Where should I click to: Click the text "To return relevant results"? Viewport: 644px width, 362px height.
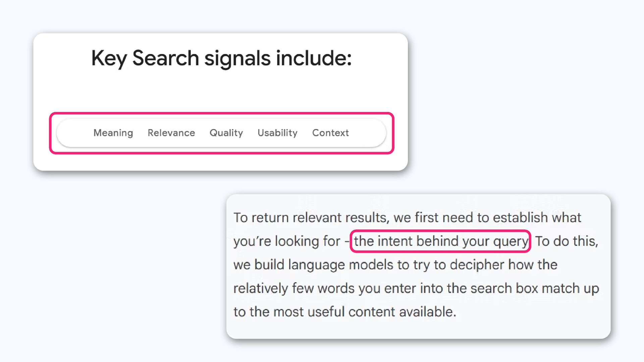tap(311, 218)
